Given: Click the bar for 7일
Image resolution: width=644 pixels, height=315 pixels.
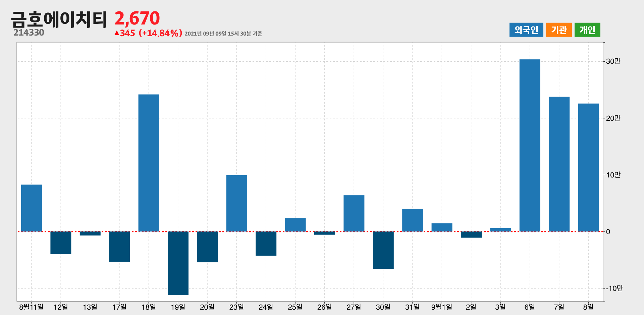Looking at the screenshot, I should pyautogui.click(x=559, y=164).
